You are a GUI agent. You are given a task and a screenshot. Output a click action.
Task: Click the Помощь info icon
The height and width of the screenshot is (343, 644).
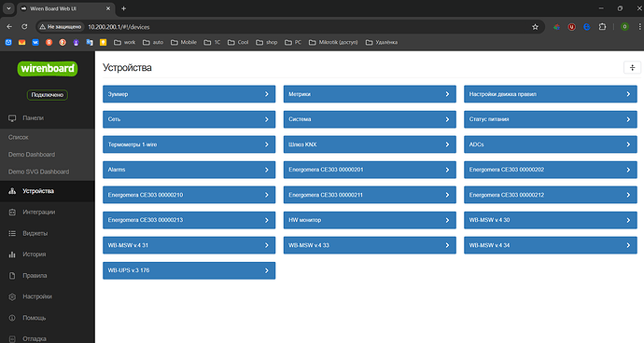(12, 318)
